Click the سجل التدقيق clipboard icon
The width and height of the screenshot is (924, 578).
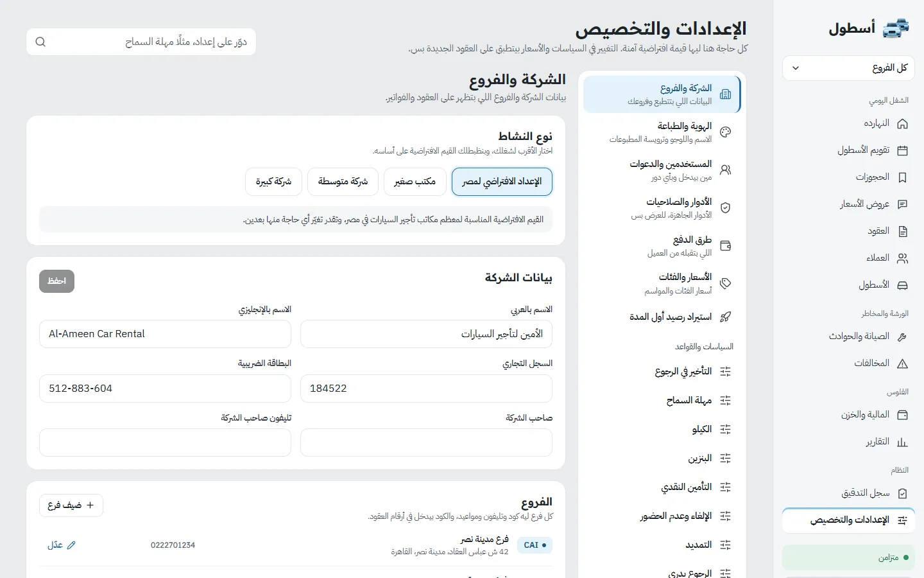902,493
